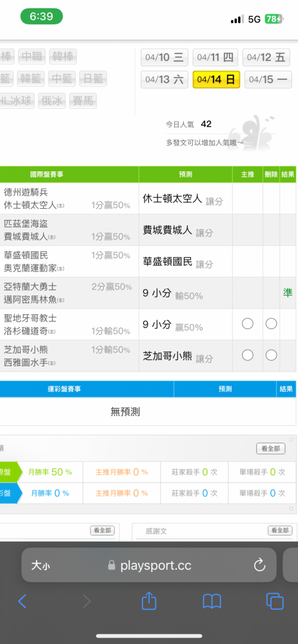Click the 國際盤賽事 table header
The image size is (298, 644).
(46, 174)
